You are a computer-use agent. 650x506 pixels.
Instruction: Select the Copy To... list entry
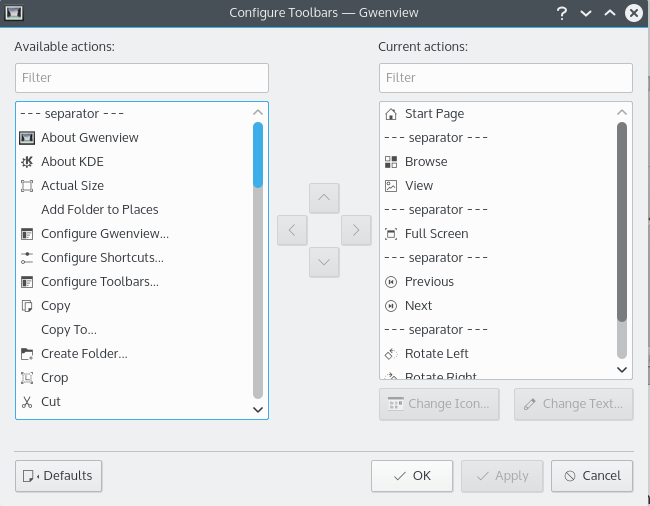69,330
